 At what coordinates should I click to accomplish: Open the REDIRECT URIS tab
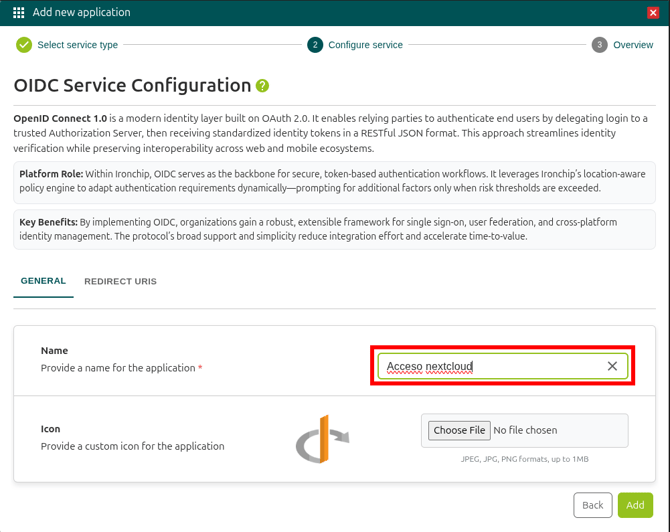point(120,282)
